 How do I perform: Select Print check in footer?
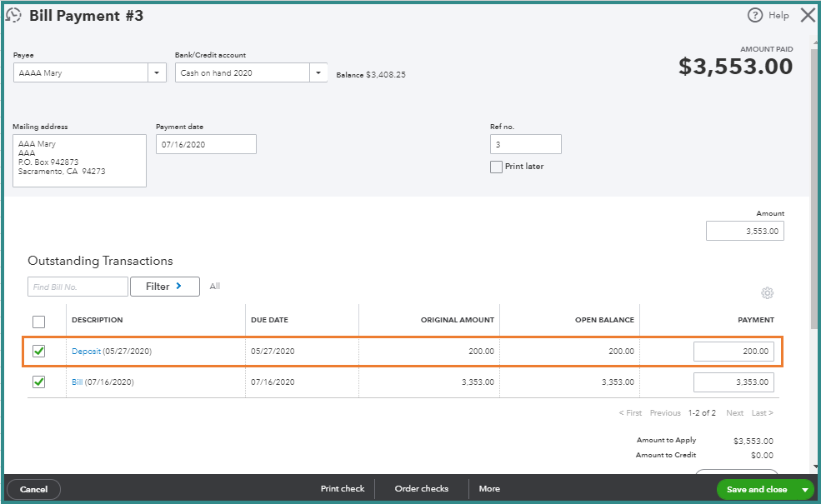(343, 489)
